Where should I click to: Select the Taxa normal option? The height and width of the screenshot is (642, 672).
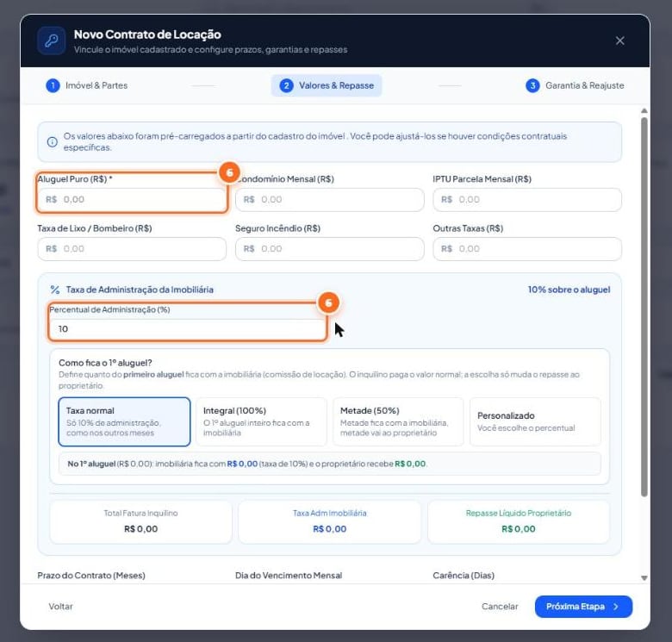tap(124, 421)
